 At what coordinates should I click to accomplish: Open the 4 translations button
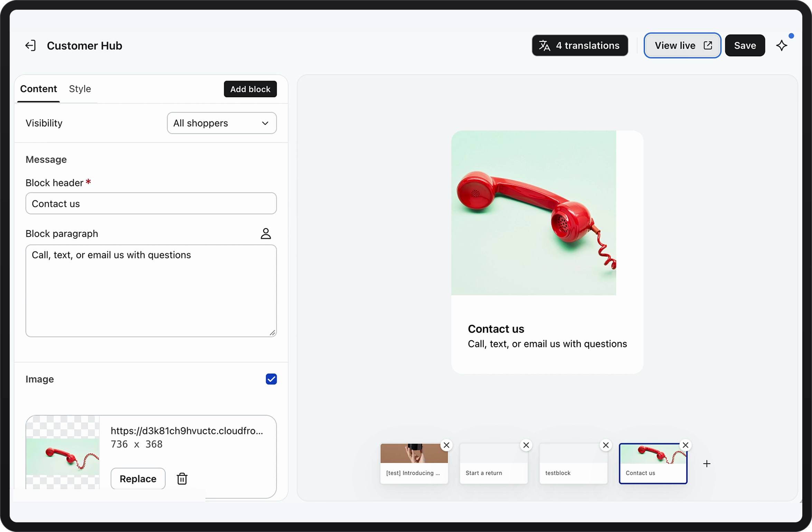click(580, 45)
